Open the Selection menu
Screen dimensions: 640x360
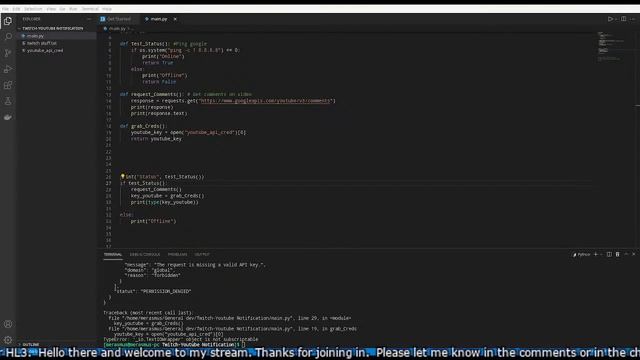[33, 9]
